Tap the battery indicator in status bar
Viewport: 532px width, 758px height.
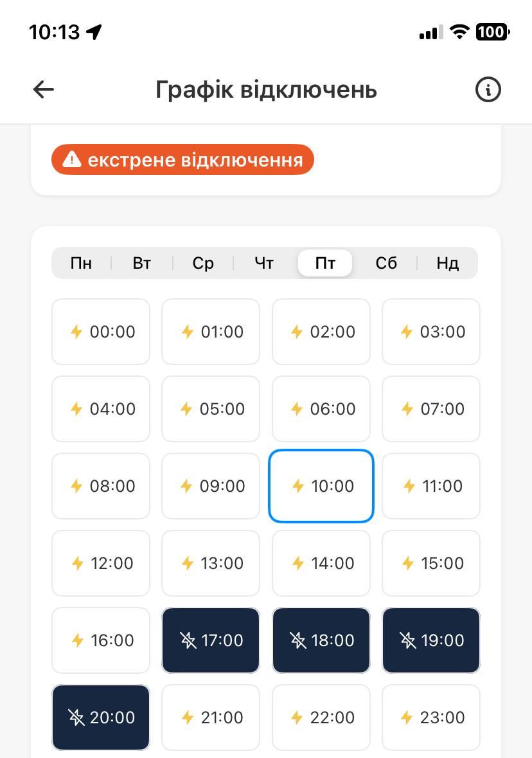coord(492,32)
